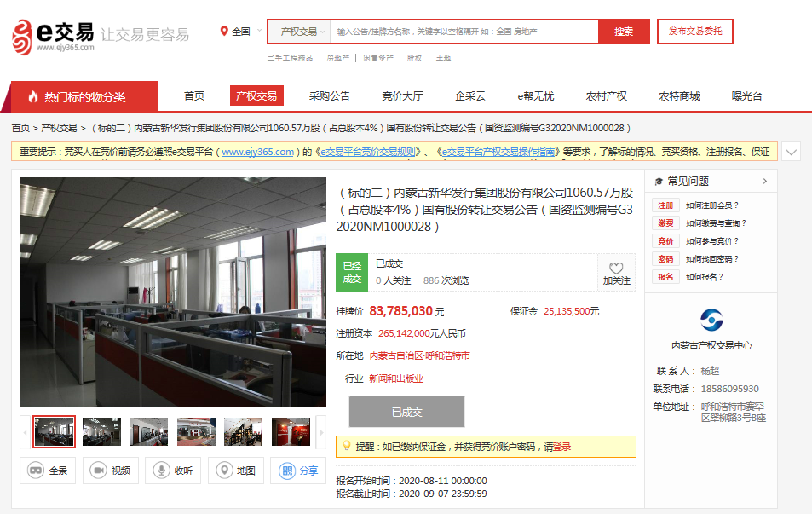Click the 分享 share button
812x514 pixels.
(x=298, y=471)
